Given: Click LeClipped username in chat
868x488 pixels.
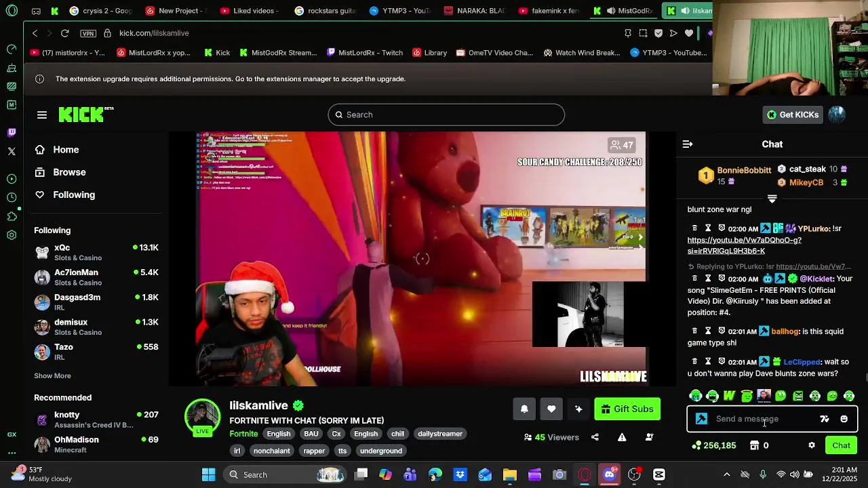Looking at the screenshot, I should coord(802,362).
